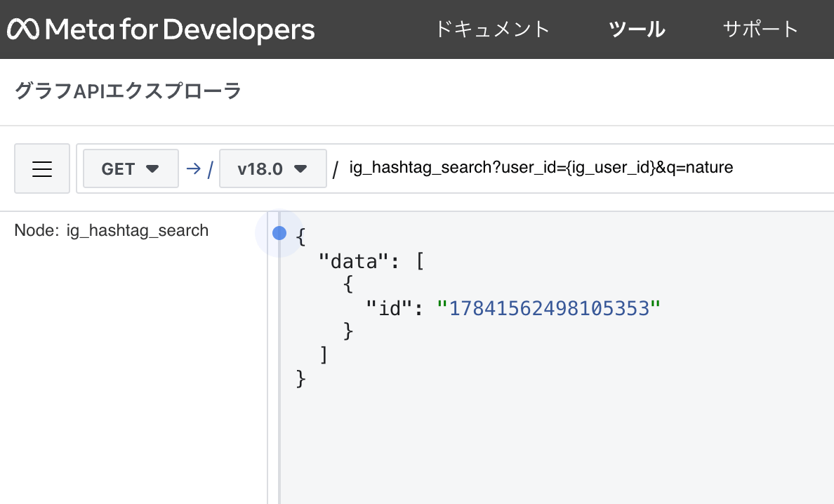Click the "data" key in response
This screenshot has width=834, height=504.
pos(355,262)
